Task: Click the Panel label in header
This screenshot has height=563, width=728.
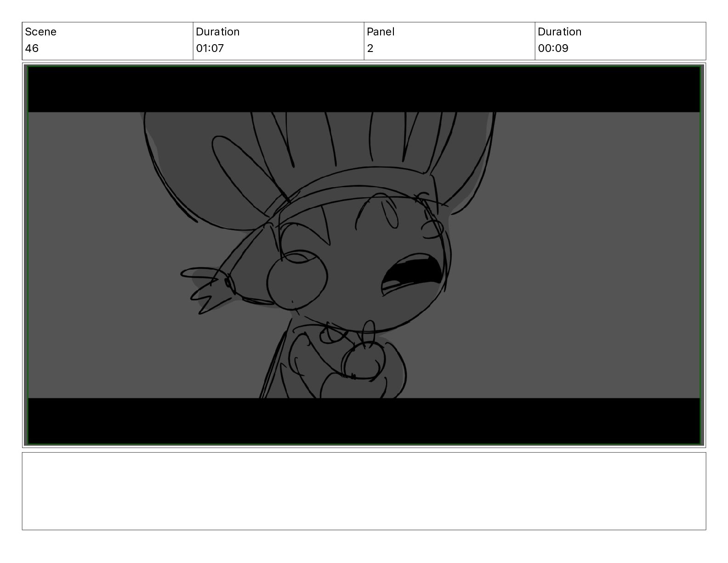Action: [x=381, y=32]
